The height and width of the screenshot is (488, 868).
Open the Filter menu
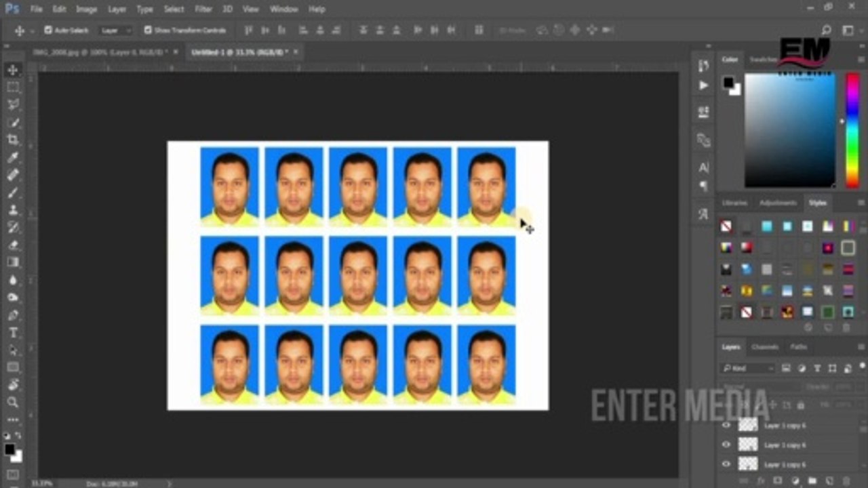[203, 9]
